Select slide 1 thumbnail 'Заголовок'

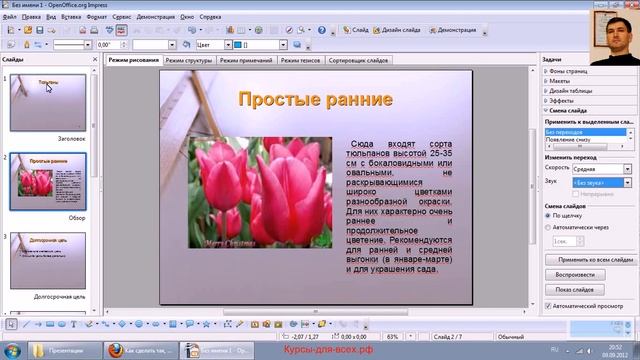click(48, 102)
